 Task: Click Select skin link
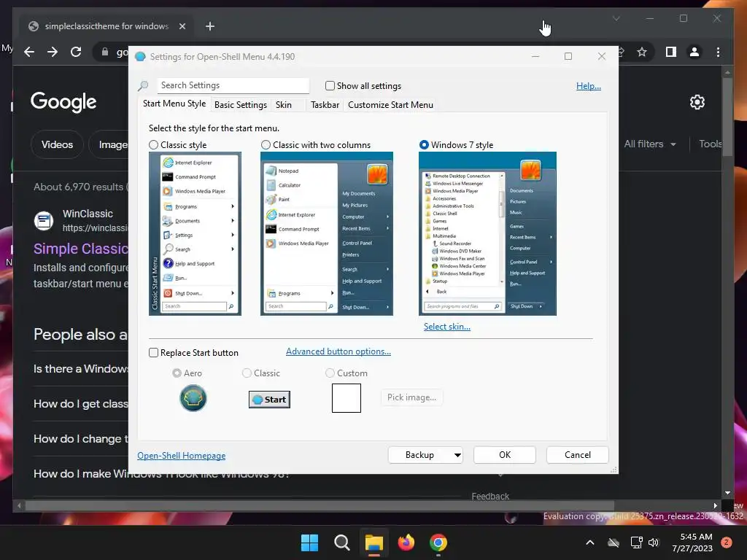click(x=447, y=327)
